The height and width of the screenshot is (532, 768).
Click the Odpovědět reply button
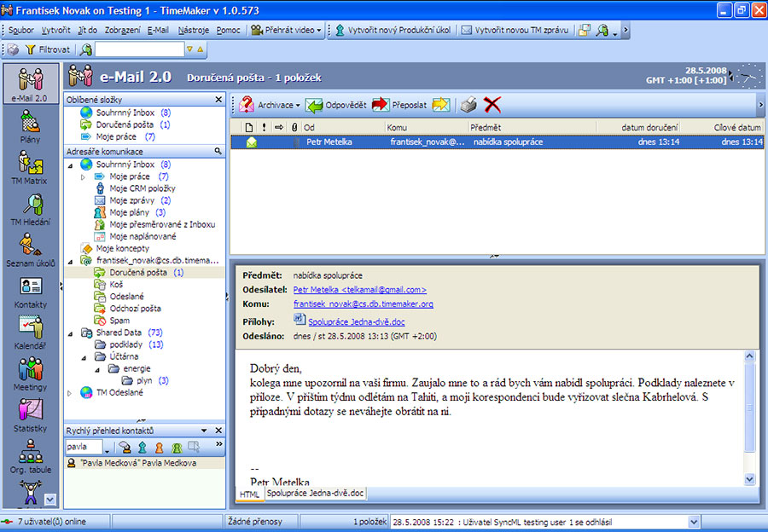[x=336, y=105]
